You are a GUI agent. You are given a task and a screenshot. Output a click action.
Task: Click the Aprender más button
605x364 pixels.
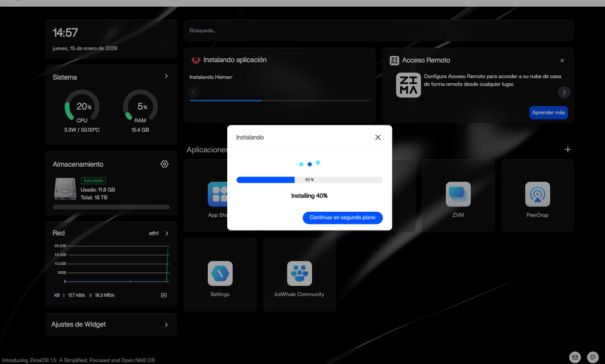coord(549,113)
